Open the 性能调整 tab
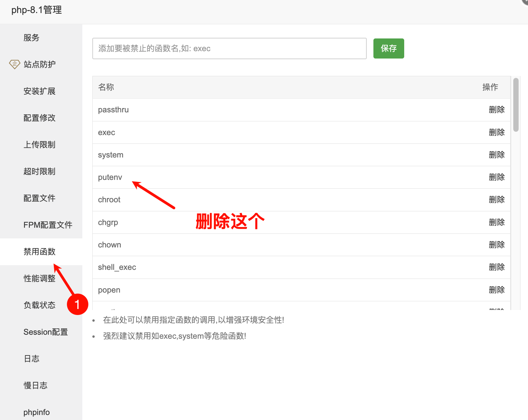The image size is (528, 420). click(39, 278)
